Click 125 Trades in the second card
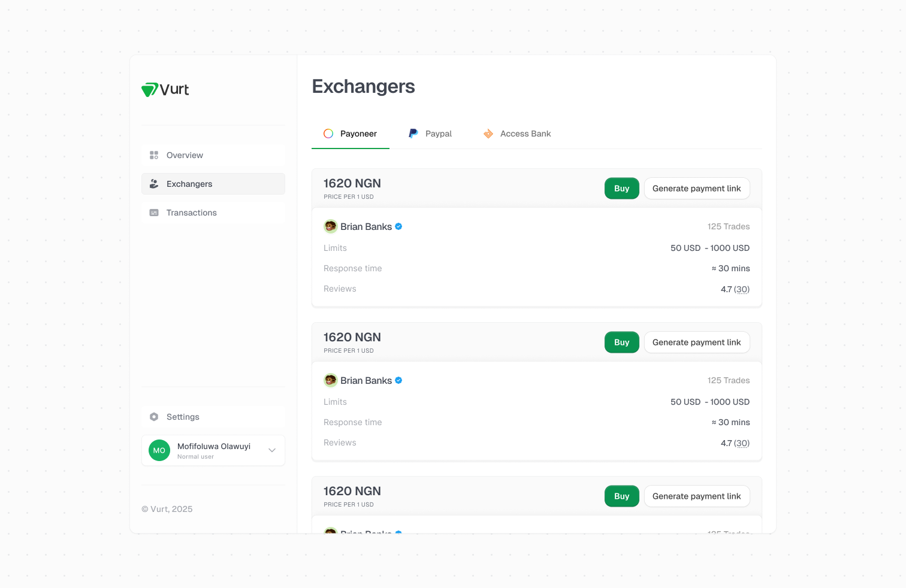906x588 pixels. [x=729, y=380]
